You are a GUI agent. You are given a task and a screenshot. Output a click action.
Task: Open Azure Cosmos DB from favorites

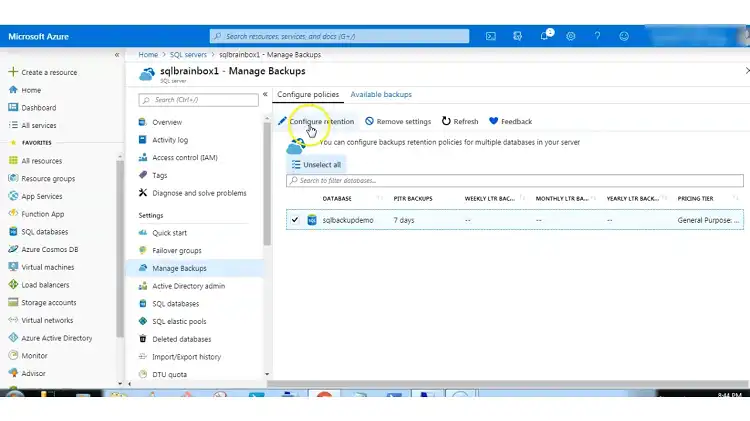click(48, 249)
